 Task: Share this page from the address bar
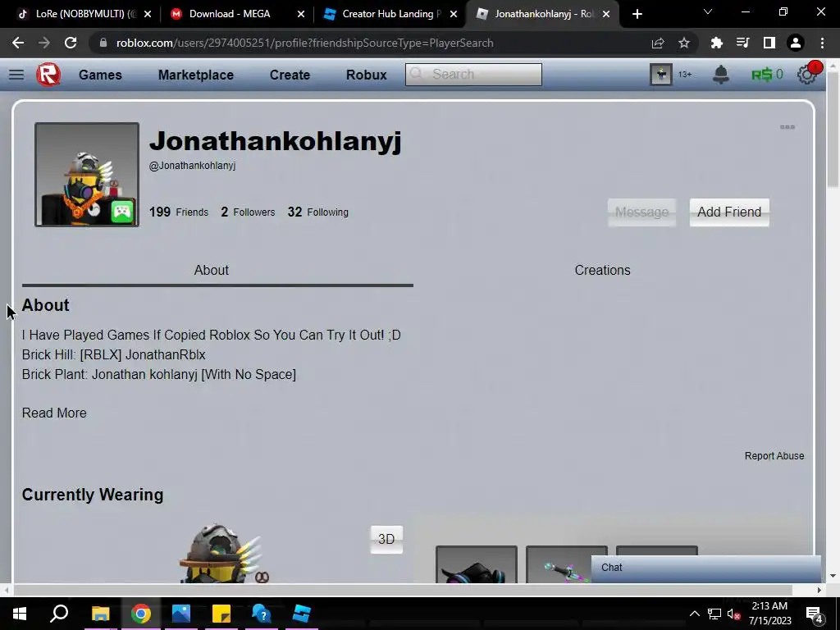[x=658, y=43]
